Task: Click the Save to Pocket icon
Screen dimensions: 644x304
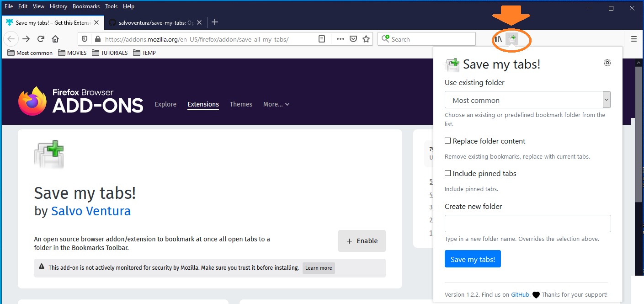Action: [353, 39]
